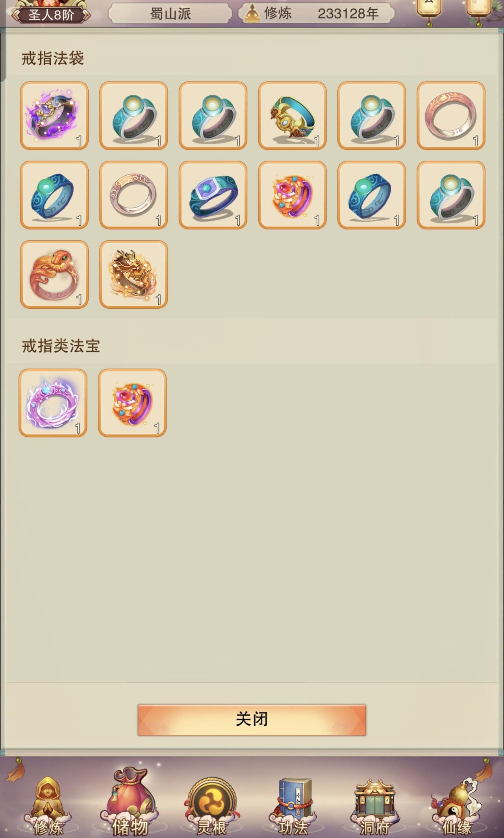Go to the 洞府 cave dwelling tab
The height and width of the screenshot is (838, 504).
coord(374,805)
